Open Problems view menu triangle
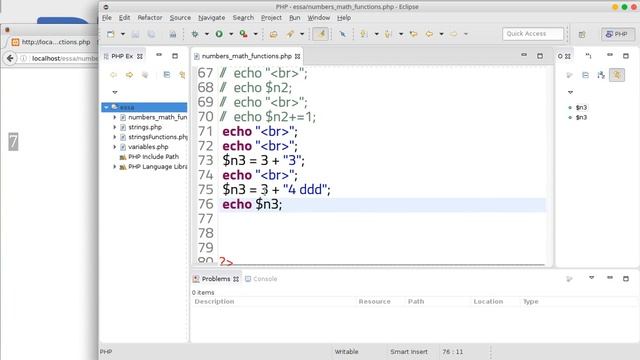This screenshot has width=640, height=360. coord(591,278)
